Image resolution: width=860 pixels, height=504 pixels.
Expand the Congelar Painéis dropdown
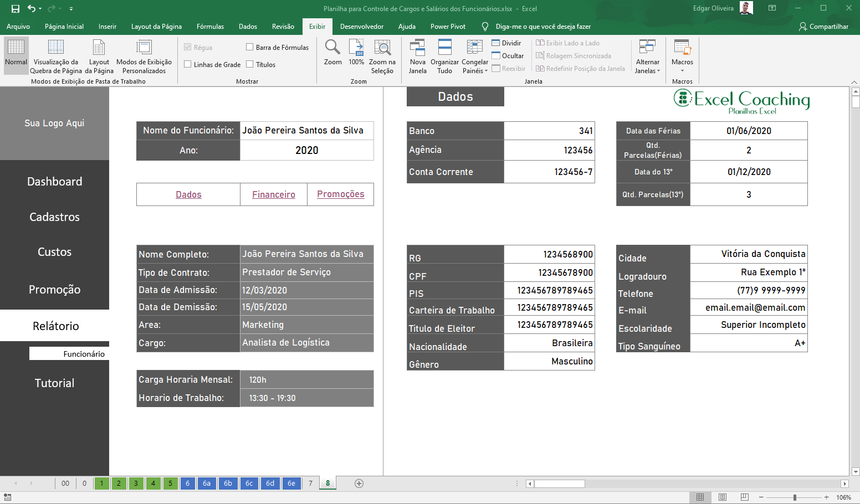475,55
